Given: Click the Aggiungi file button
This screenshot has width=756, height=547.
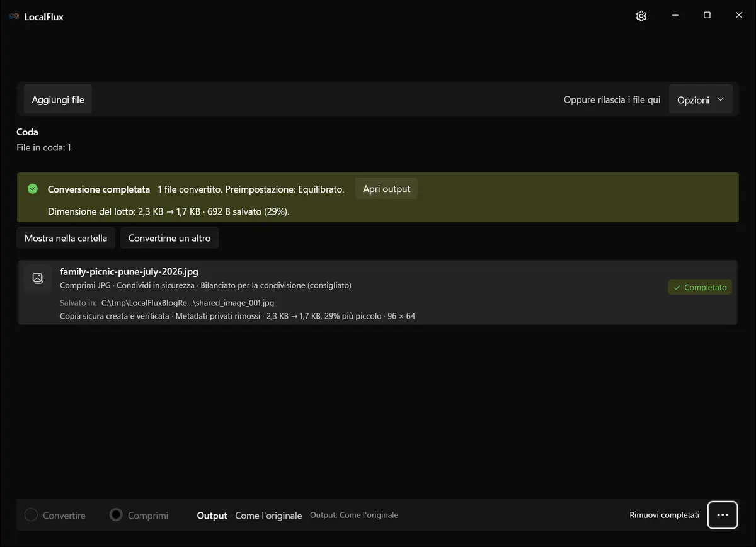Looking at the screenshot, I should (x=58, y=99).
